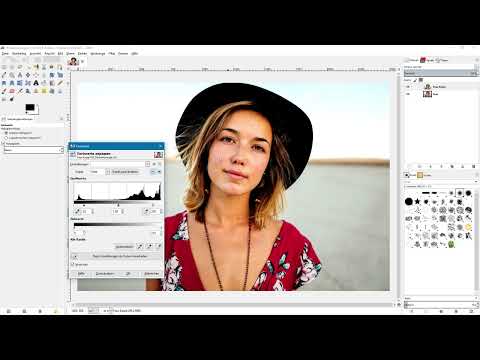
Task: Select the Text tool (letter A)
Action: (36, 83)
